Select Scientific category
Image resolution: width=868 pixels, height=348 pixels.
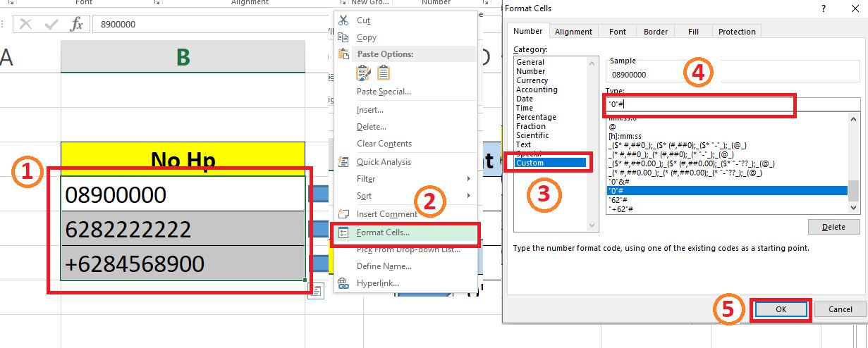pyautogui.click(x=533, y=135)
